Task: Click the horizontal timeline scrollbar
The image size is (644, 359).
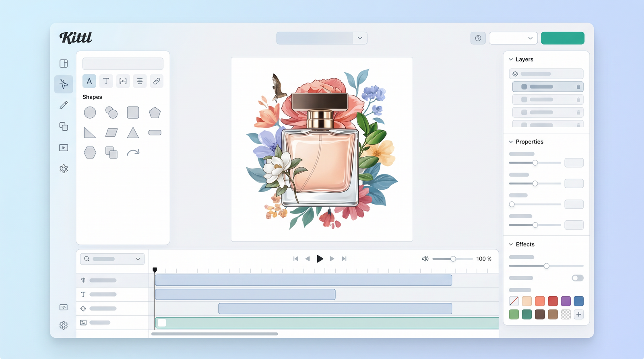Action: click(x=215, y=334)
